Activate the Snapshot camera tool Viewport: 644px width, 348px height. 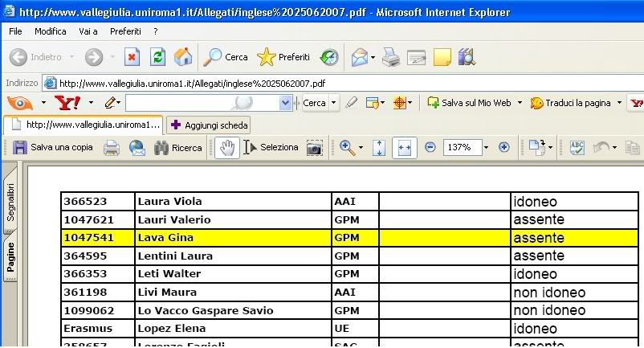click(x=315, y=148)
